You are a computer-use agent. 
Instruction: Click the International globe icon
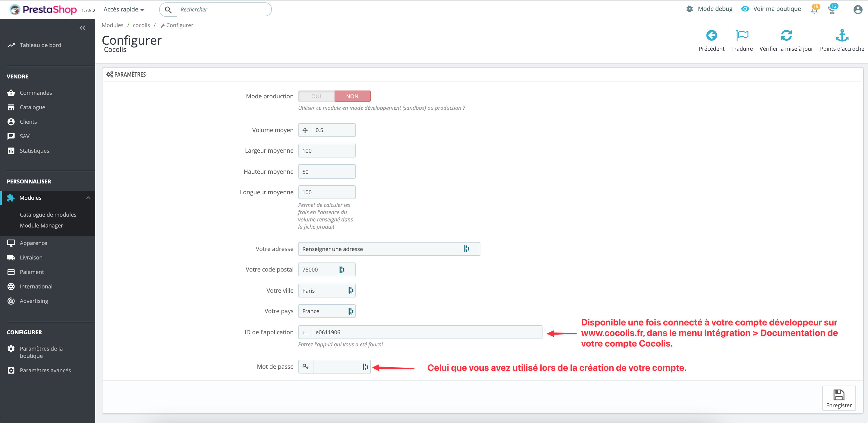11,286
